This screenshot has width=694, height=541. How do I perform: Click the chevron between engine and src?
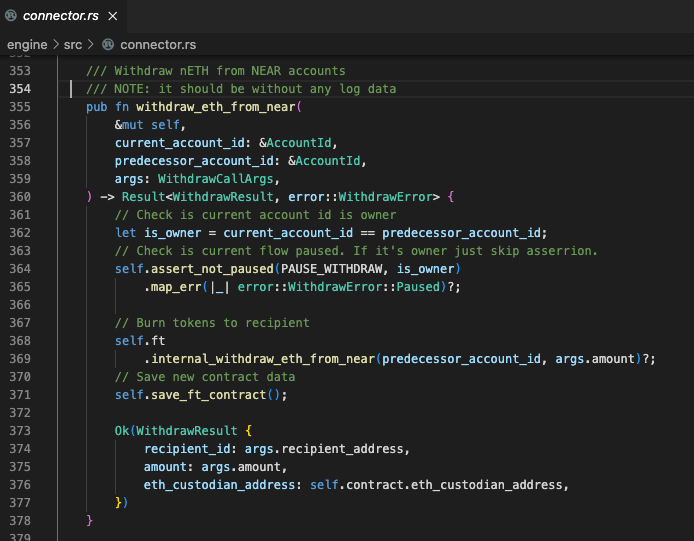[56, 45]
